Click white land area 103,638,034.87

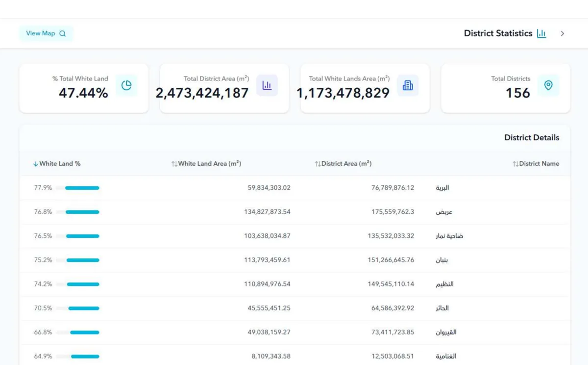coord(267,236)
